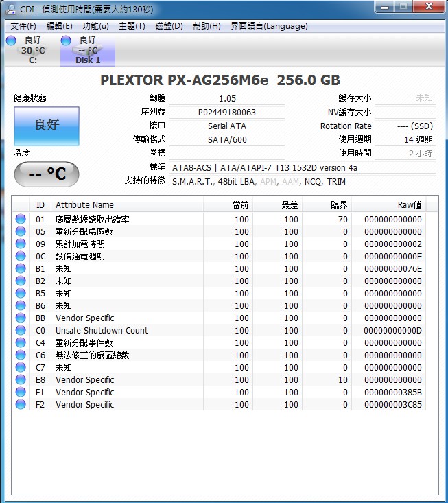Select the 重新分配事件數 attribute row

(220, 342)
